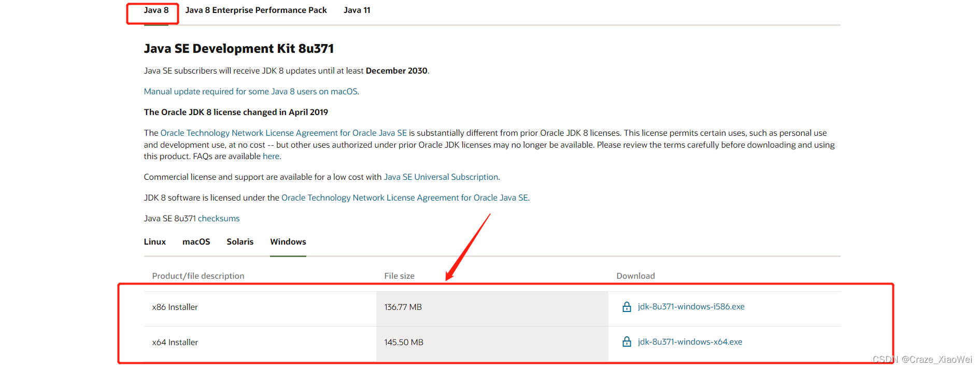
Task: Open license agreement link in JDK 8 software sentence
Action: 405,198
